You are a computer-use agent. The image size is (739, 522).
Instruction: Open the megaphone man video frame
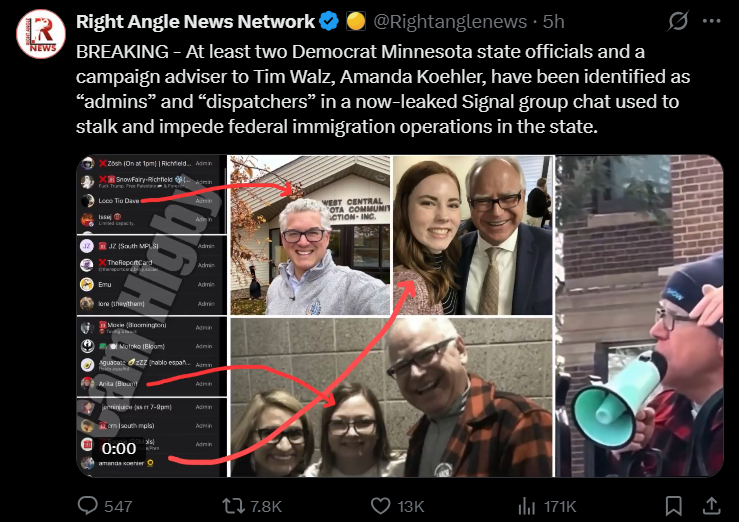tap(639, 316)
